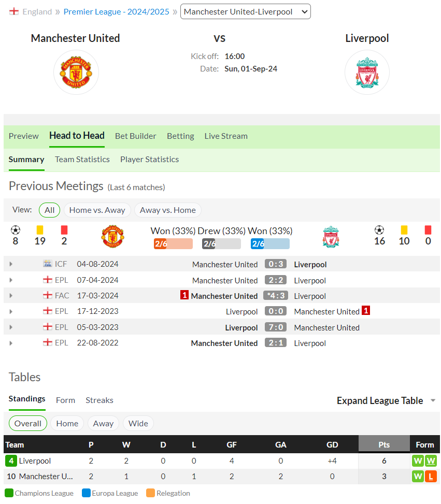Expand the League Table arrow

click(x=433, y=400)
